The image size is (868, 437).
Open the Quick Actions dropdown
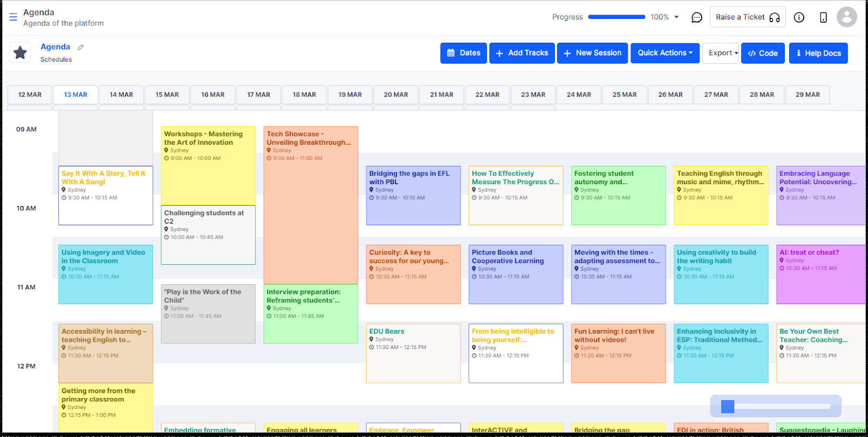665,53
